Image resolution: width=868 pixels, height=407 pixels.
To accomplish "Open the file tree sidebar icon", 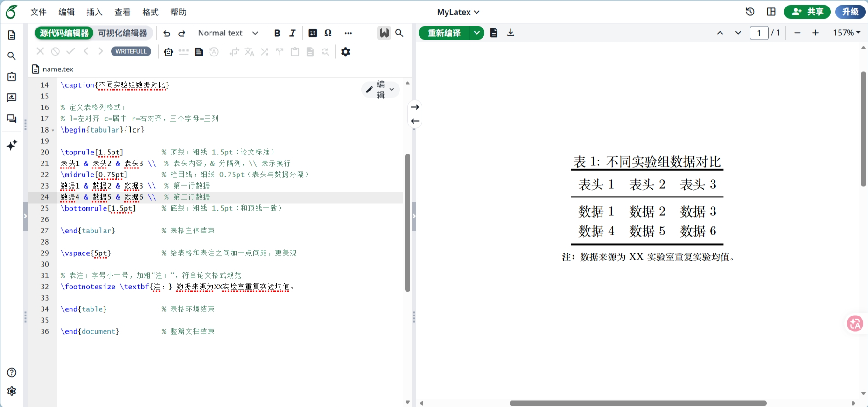I will 12,35.
